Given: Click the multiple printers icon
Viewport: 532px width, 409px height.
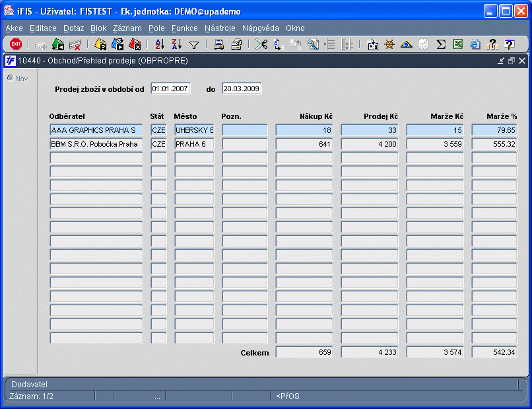Looking at the screenshot, I should (x=236, y=44).
